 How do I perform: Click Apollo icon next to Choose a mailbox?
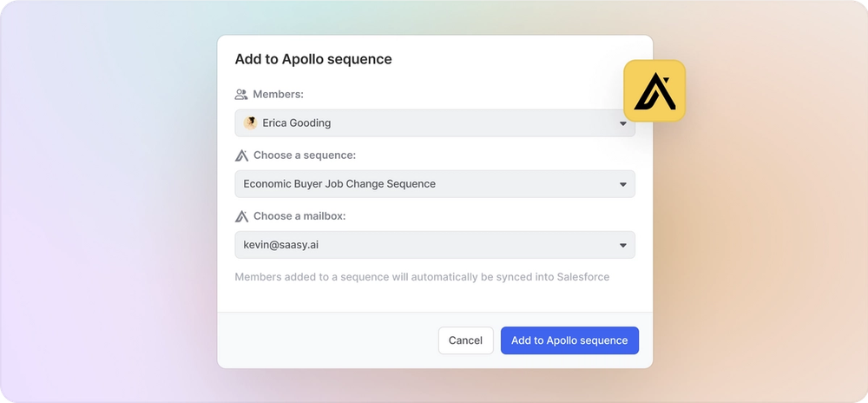[x=241, y=216]
